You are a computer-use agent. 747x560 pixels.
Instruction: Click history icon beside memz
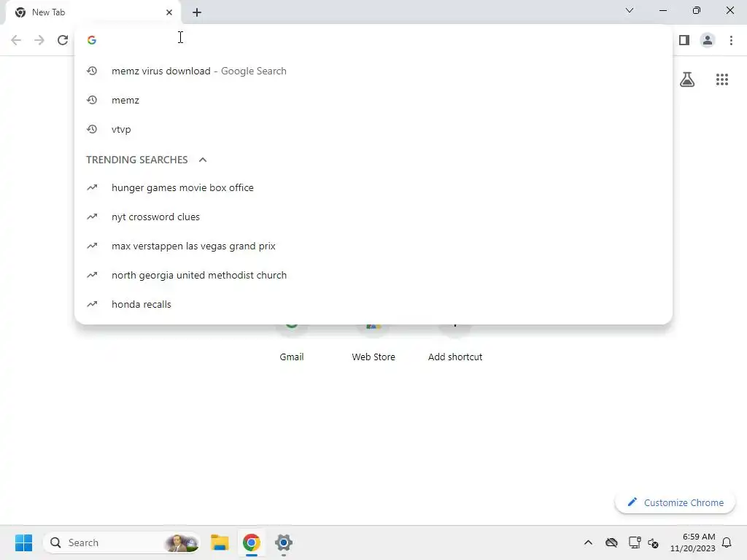[92, 100]
